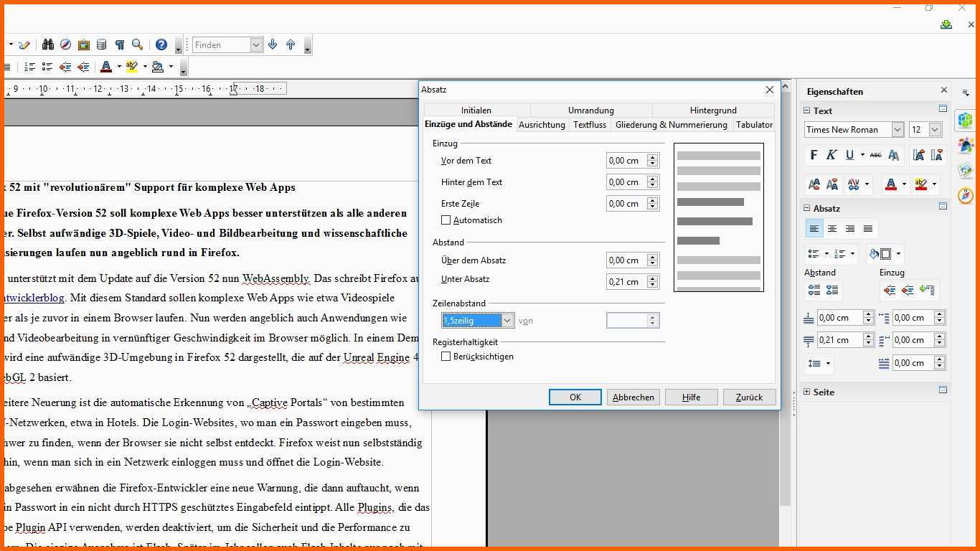Click the Hilfe button in the dialog
980x551 pixels.
(692, 397)
